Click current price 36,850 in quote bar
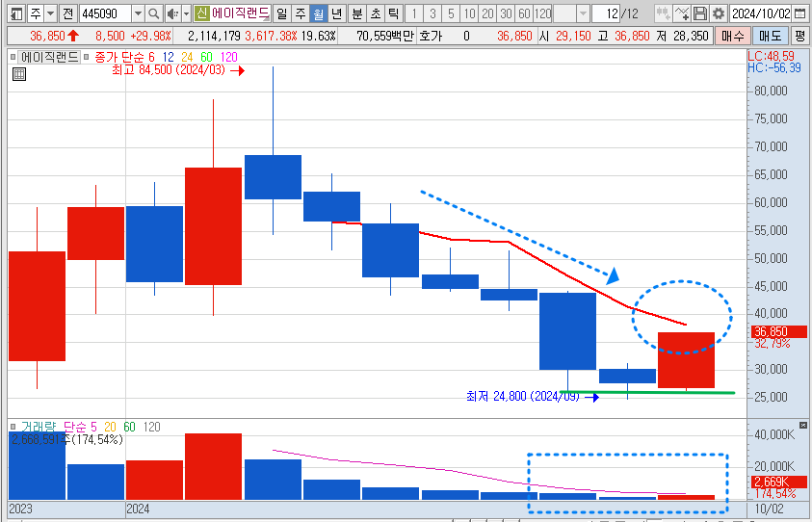Image resolution: width=812 pixels, height=522 pixels. 47,36
